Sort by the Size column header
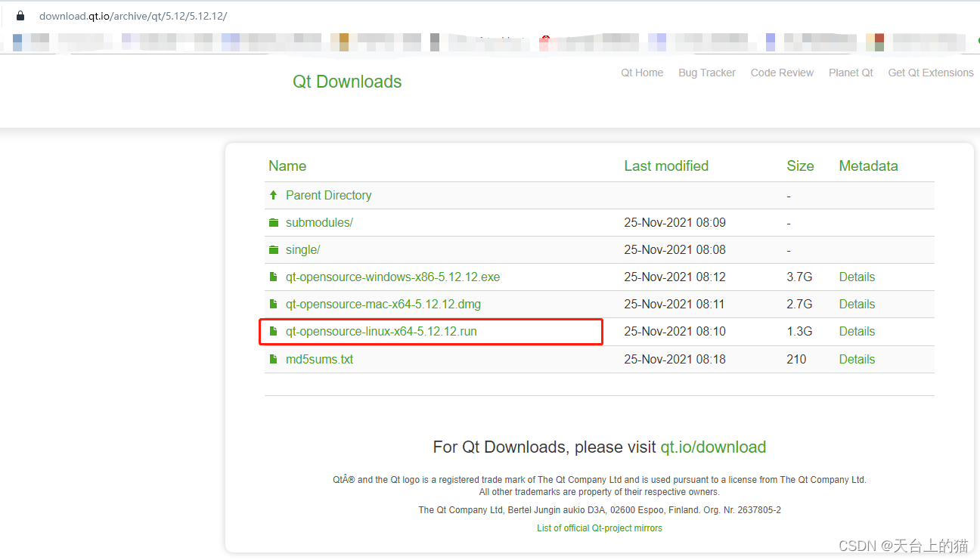980x560 pixels. [800, 166]
